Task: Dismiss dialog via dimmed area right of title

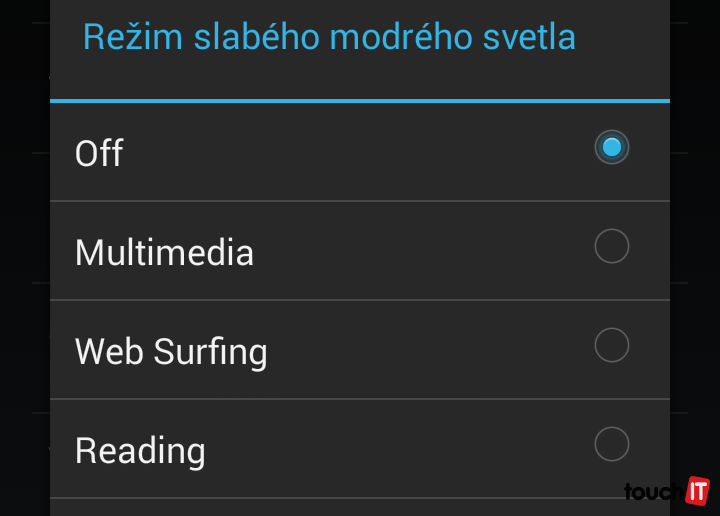Action: [x=695, y=40]
